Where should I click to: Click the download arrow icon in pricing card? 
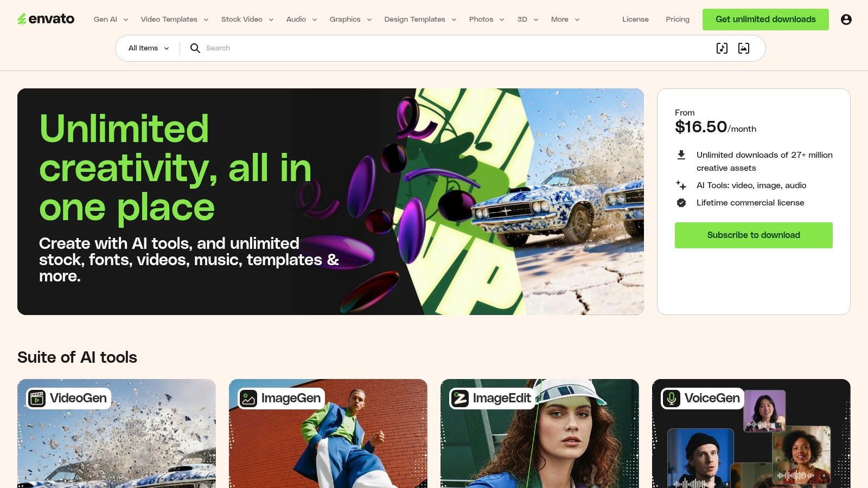pyautogui.click(x=681, y=155)
